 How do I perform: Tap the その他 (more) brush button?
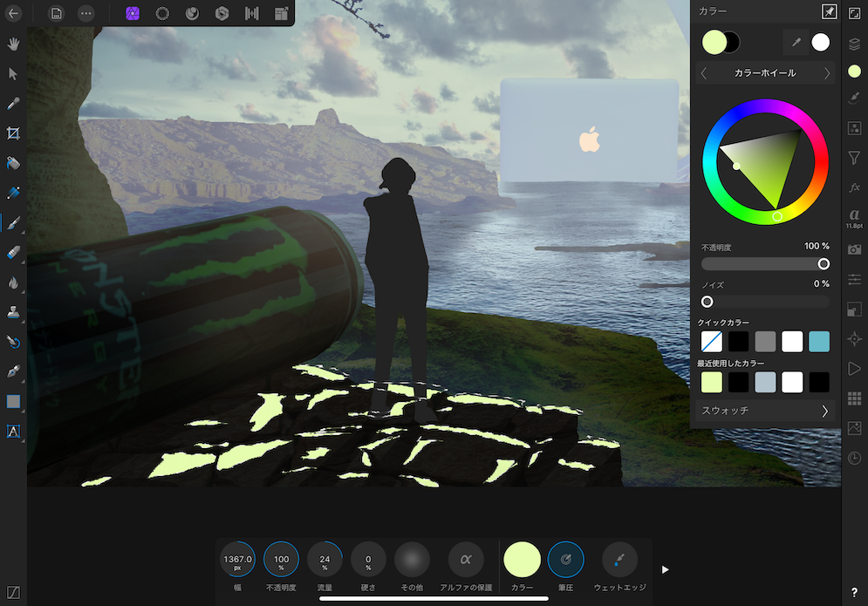pyautogui.click(x=412, y=560)
